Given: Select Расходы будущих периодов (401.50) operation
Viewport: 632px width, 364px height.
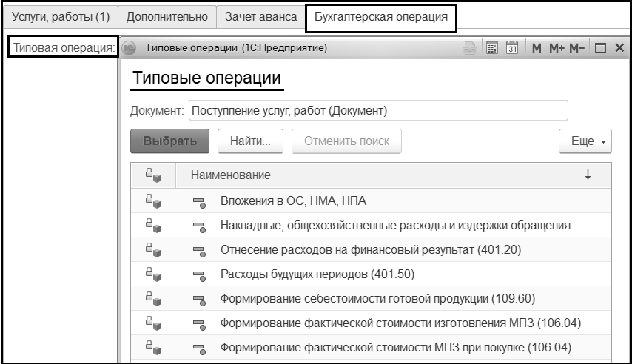Looking at the screenshot, I should tap(317, 274).
